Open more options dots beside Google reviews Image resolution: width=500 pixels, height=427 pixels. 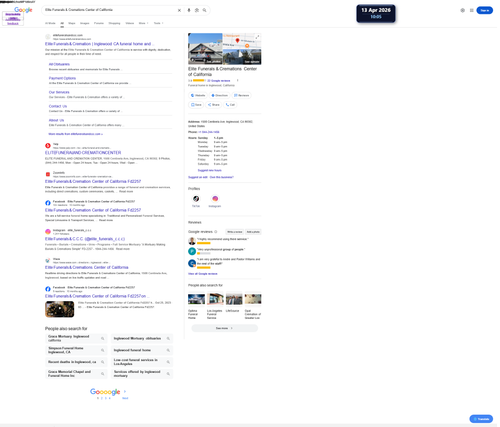(x=238, y=80)
